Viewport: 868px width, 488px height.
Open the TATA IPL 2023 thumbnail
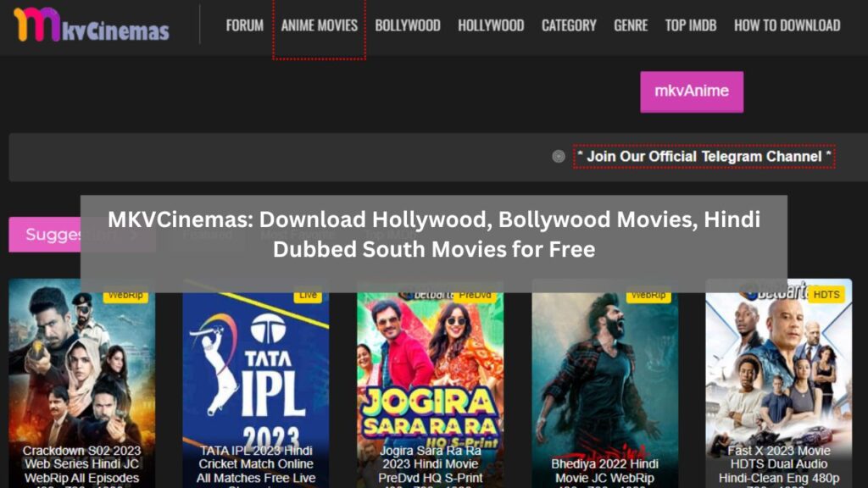click(255, 381)
